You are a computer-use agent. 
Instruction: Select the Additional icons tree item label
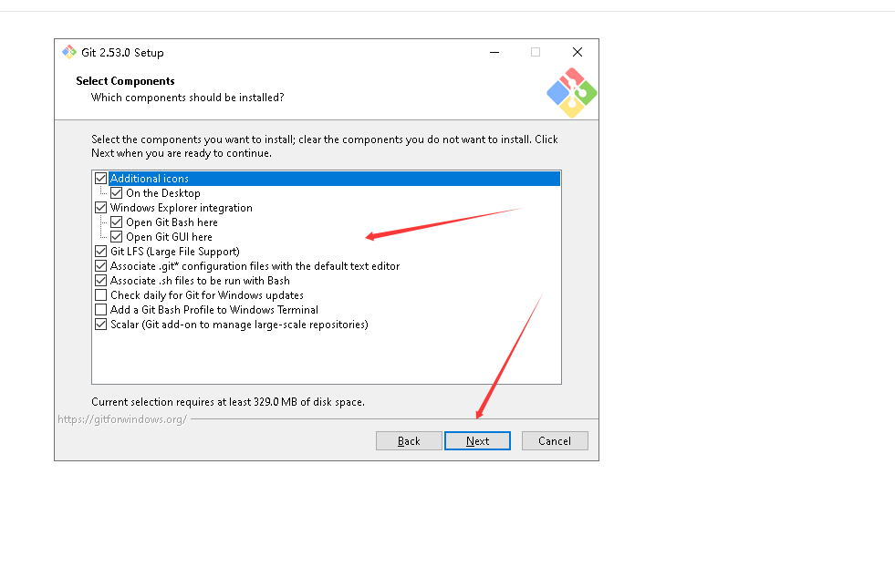pos(150,179)
